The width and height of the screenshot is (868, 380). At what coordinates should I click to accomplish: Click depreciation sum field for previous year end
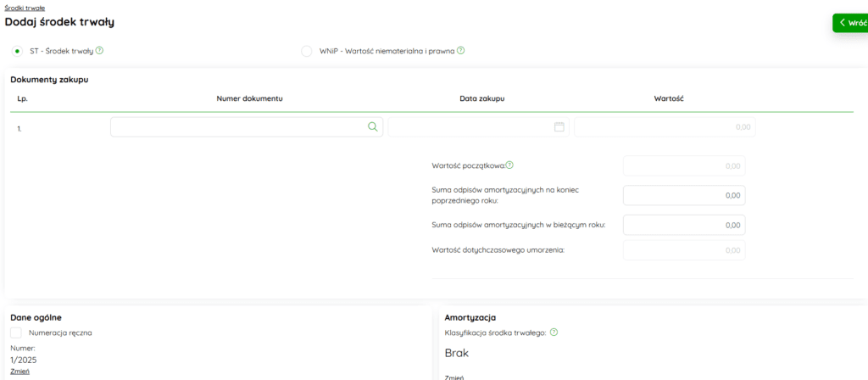(x=684, y=195)
